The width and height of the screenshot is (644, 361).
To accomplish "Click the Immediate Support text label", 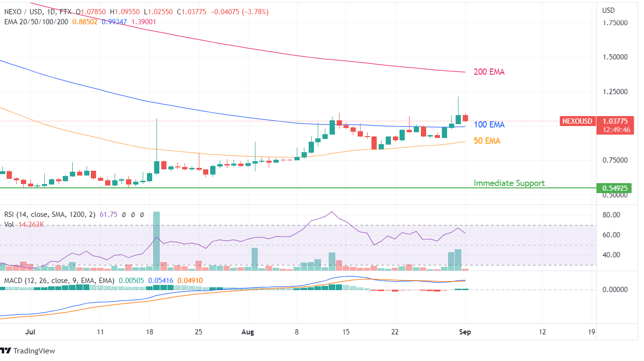I will [509, 183].
